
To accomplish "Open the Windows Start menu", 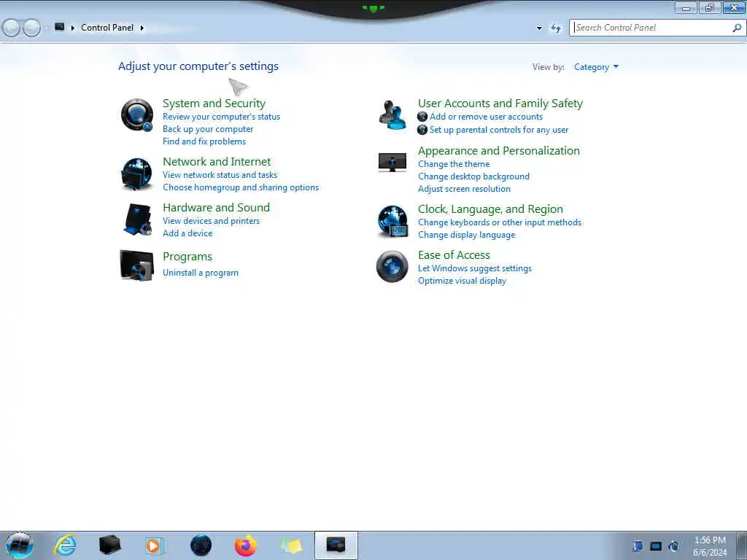I will pos(20,545).
